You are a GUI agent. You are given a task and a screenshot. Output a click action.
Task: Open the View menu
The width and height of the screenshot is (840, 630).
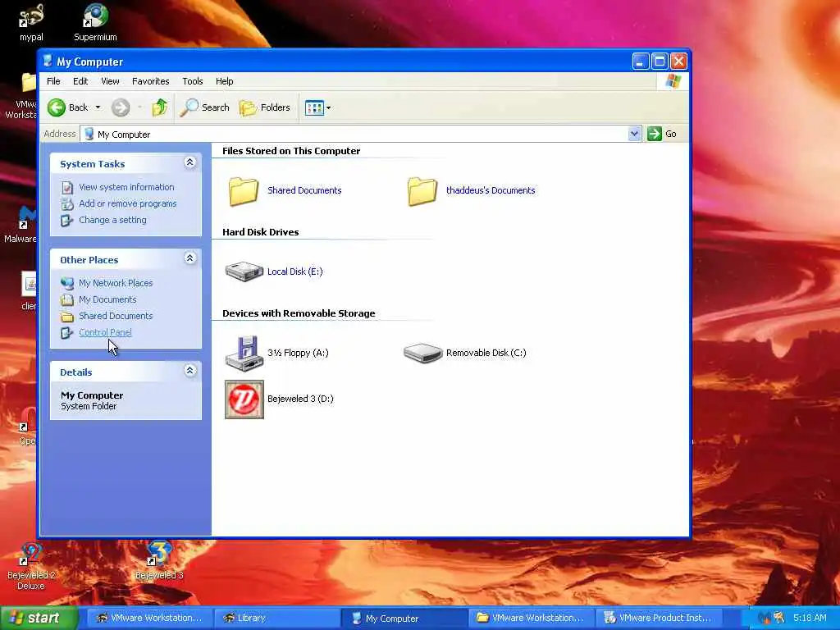[110, 81]
